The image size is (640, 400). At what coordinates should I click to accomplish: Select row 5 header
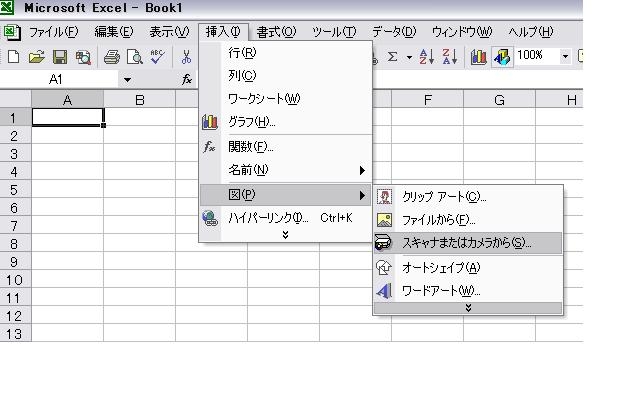click(15, 190)
